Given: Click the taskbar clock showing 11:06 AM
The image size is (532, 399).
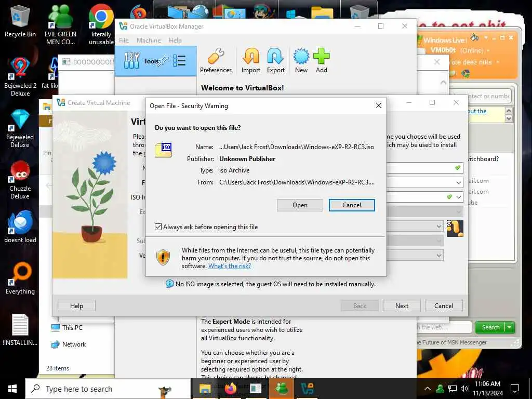Looking at the screenshot, I should pyautogui.click(x=487, y=389).
